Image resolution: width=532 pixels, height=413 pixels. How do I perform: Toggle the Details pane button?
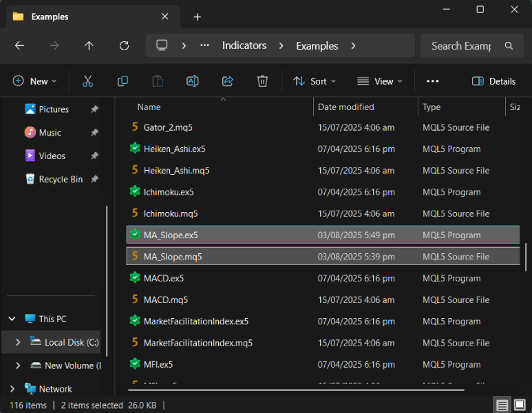493,81
